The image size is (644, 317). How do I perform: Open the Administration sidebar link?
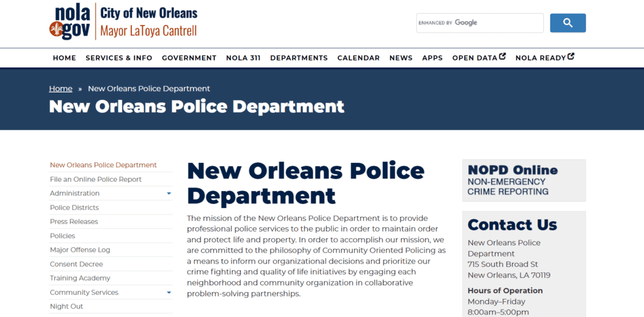coord(75,193)
